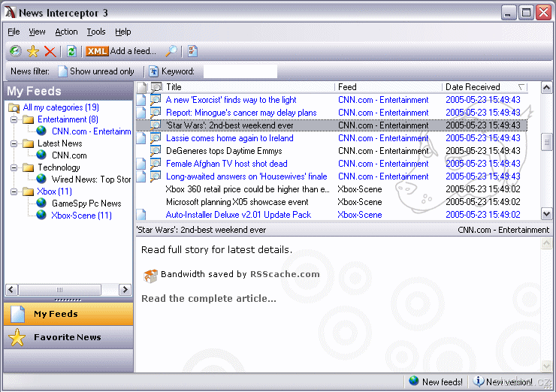Switch to the Favorite News panel
The width and height of the screenshot is (556, 392).
pos(68,337)
